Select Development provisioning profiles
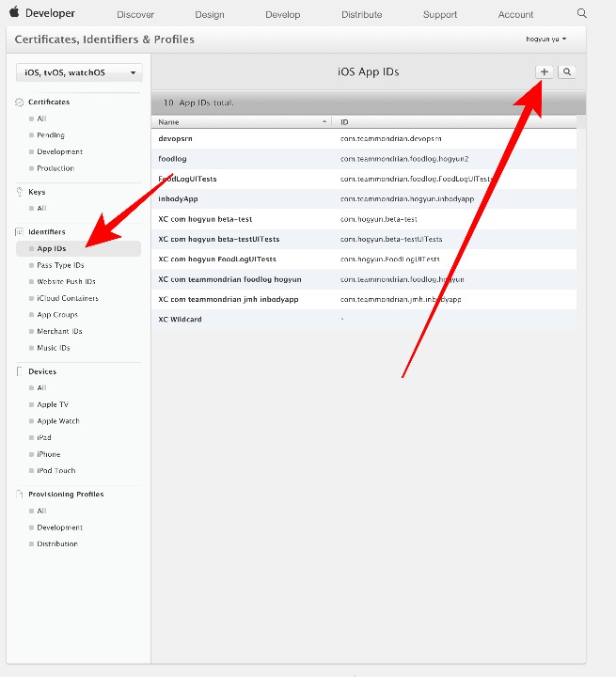 (59, 527)
